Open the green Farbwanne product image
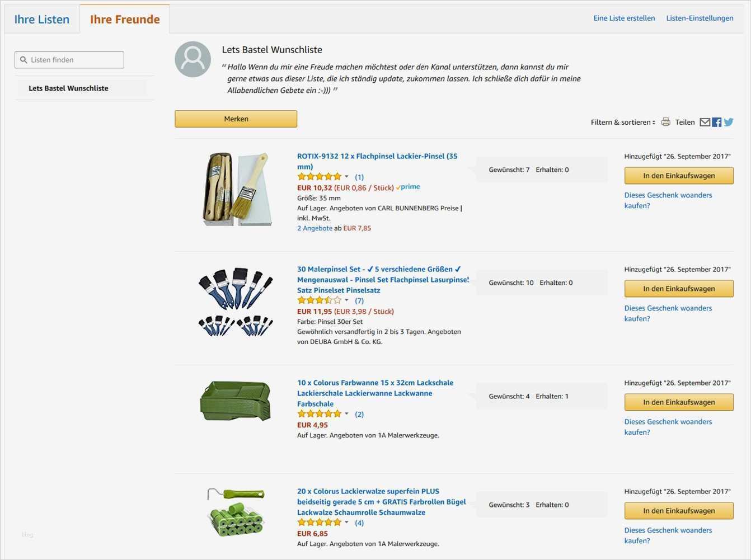The height and width of the screenshot is (560, 751). point(236,401)
